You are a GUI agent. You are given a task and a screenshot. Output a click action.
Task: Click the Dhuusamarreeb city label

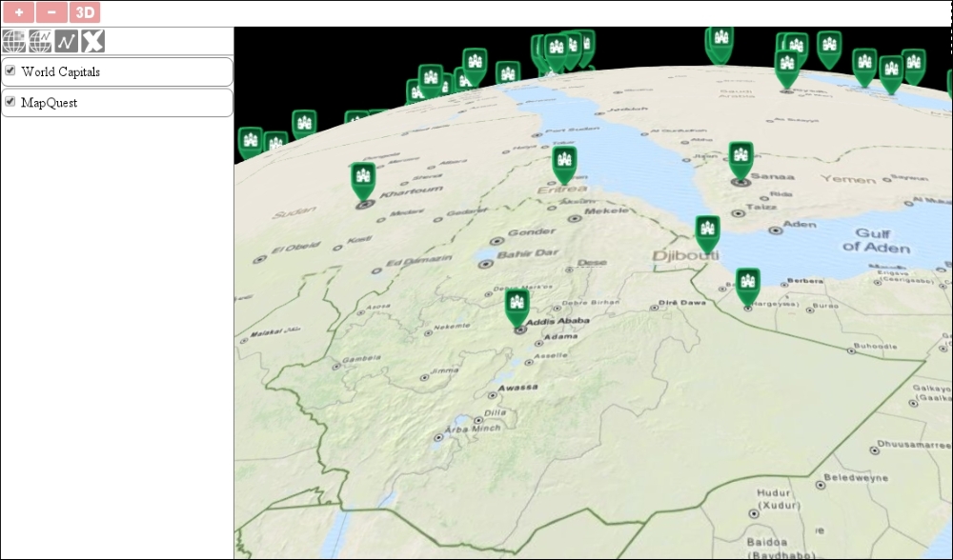pos(914,445)
